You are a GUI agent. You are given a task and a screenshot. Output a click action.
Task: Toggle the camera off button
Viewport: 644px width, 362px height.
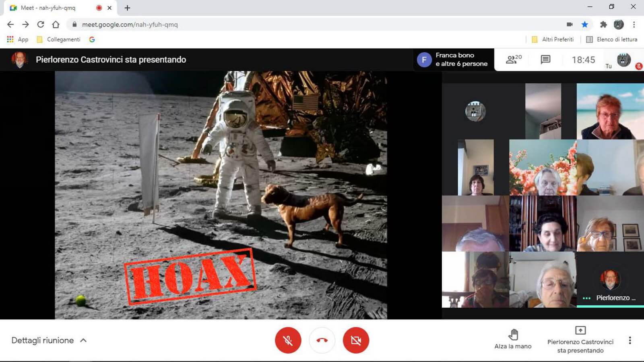tap(356, 340)
